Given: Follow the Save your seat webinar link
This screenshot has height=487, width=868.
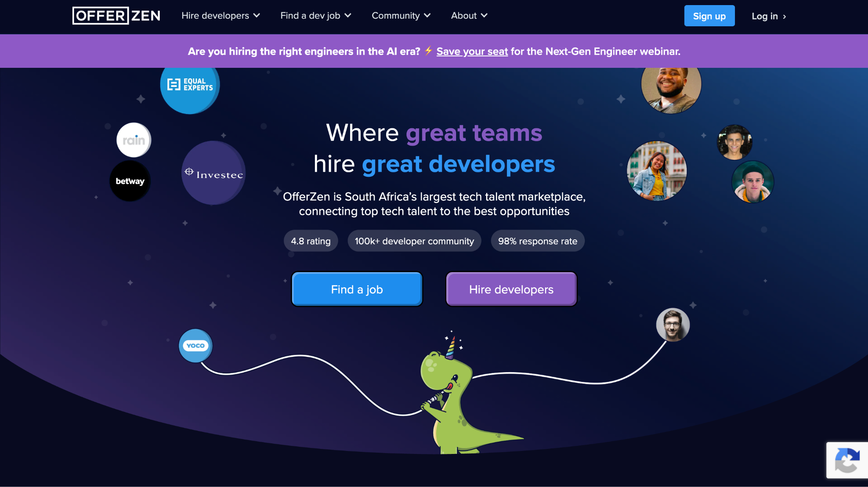Looking at the screenshot, I should [x=472, y=51].
